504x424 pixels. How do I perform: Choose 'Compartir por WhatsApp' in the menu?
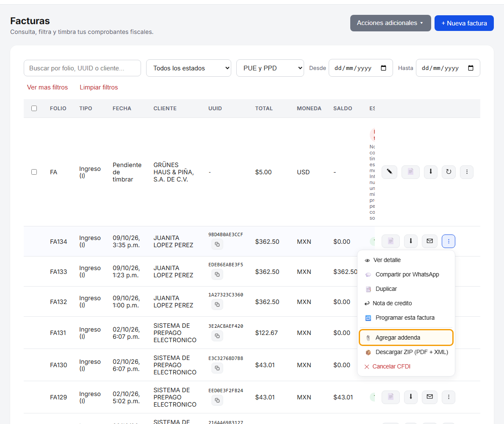[x=406, y=274]
